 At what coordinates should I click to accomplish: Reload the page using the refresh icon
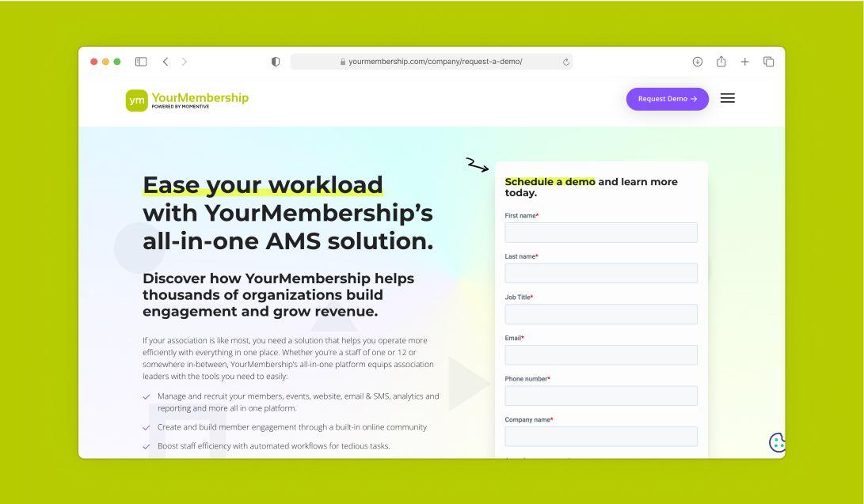566,62
